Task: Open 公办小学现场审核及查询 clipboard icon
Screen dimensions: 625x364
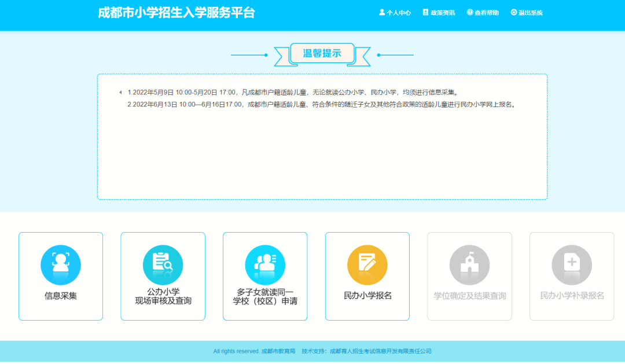Action: coord(163,264)
